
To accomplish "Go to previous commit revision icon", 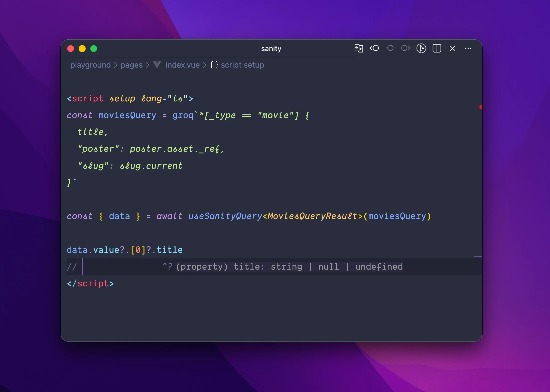I will (x=374, y=48).
